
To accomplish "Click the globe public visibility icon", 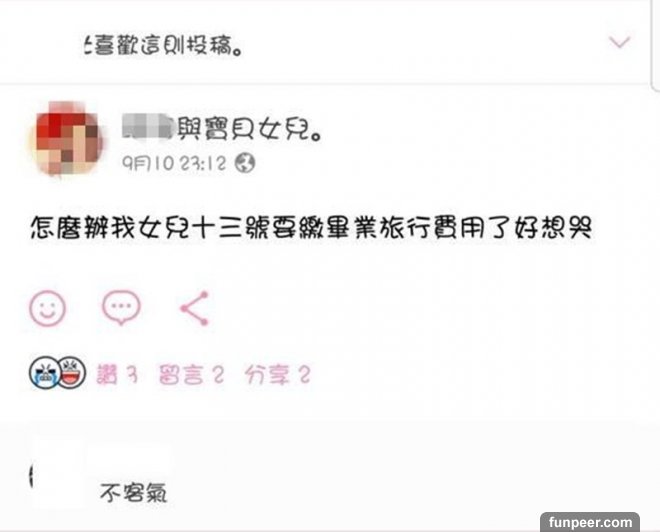I will [245, 163].
